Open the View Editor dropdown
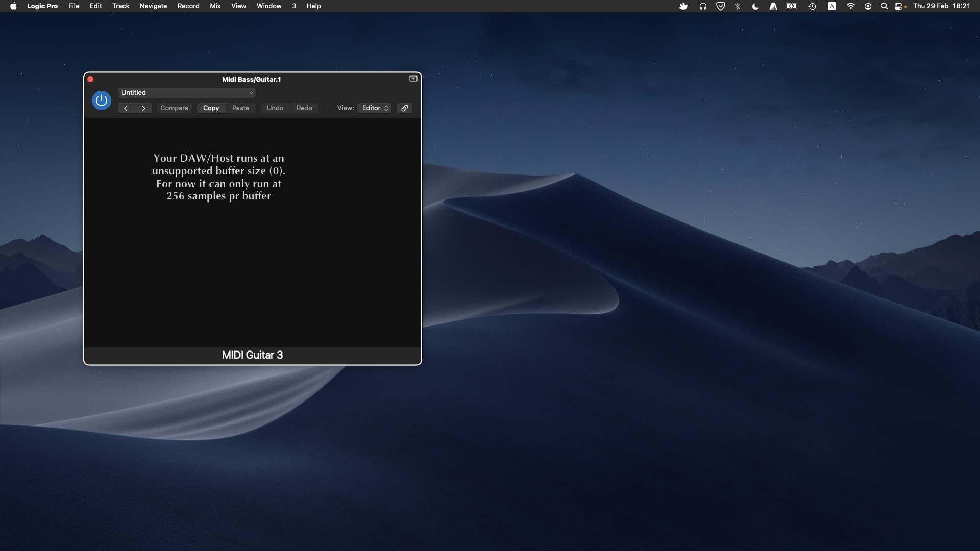 coord(375,108)
